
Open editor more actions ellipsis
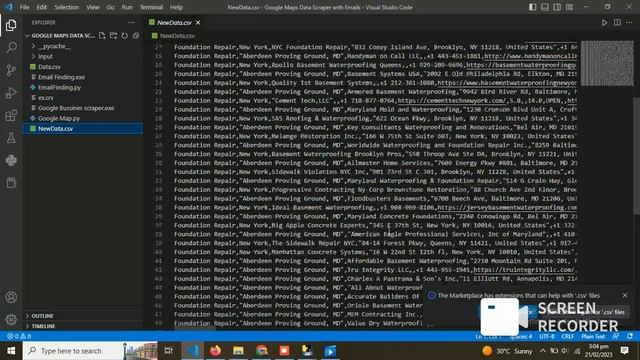coord(629,22)
